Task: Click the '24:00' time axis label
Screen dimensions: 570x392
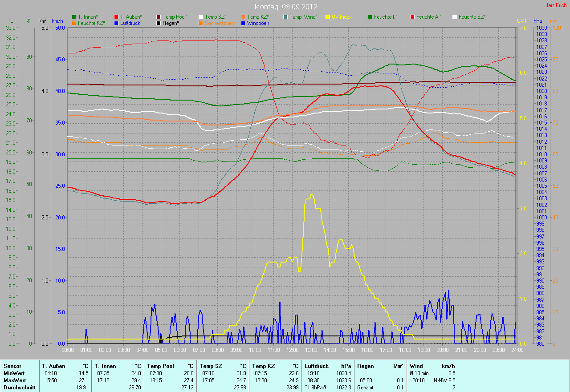Action: 517,350
